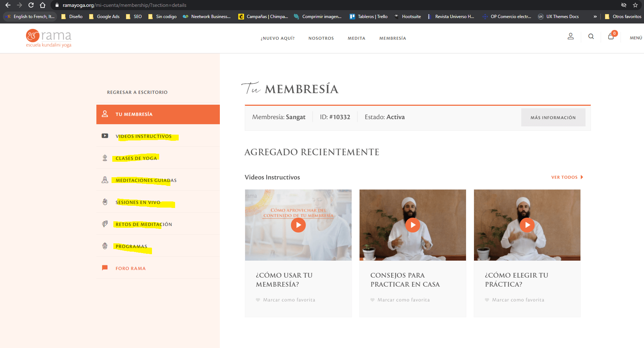
Task: Open the Neetwork Business... bookmark
Action: point(207,17)
